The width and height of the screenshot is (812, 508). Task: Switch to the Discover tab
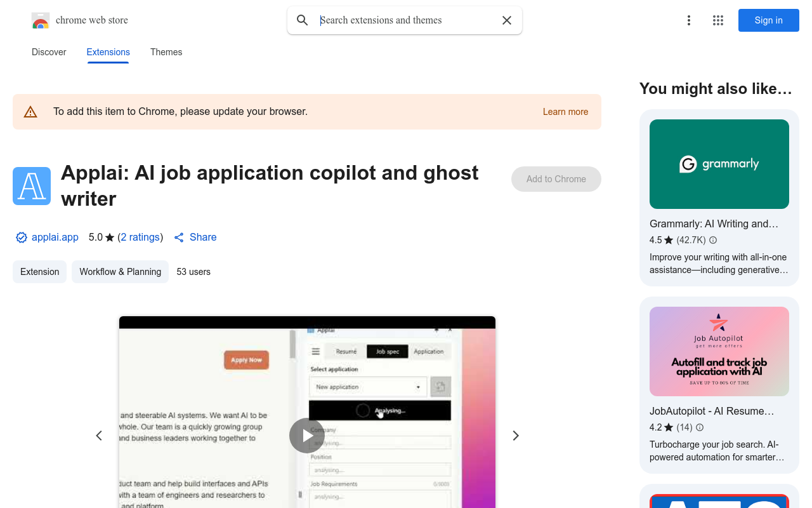[x=49, y=52]
